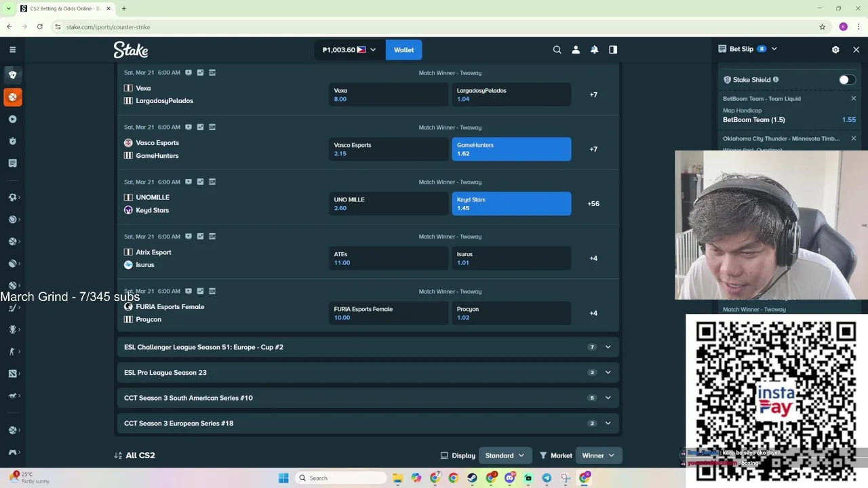Open the hamburger menu in Stake sidebar
This screenshot has height=488, width=868.
(12, 49)
